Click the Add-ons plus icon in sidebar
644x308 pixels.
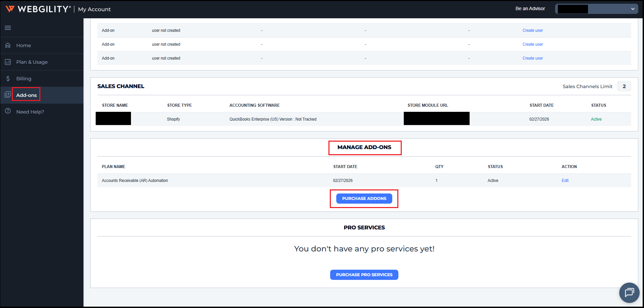click(x=8, y=95)
